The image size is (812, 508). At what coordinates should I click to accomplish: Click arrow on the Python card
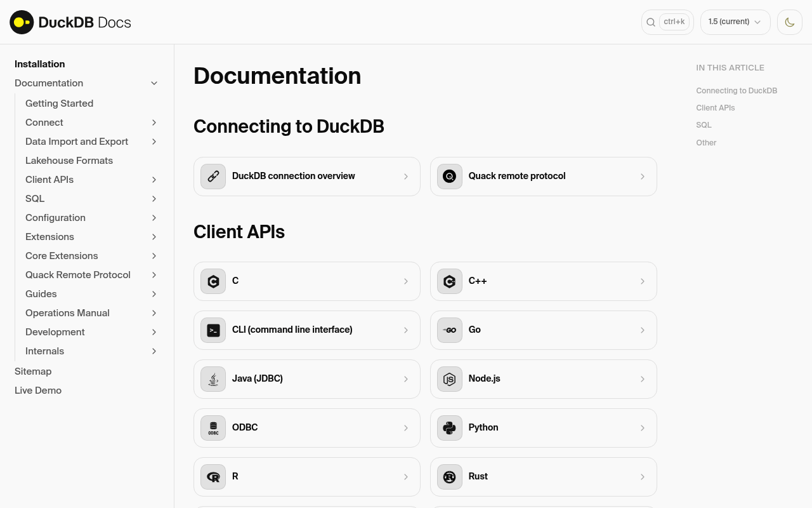click(643, 428)
